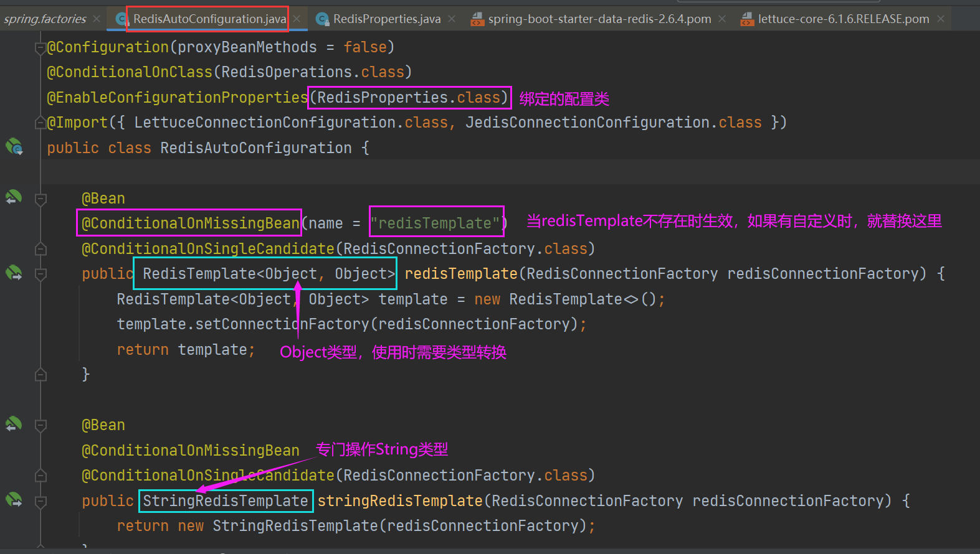Click redisTemplate method name
980x554 pixels.
[461, 274]
